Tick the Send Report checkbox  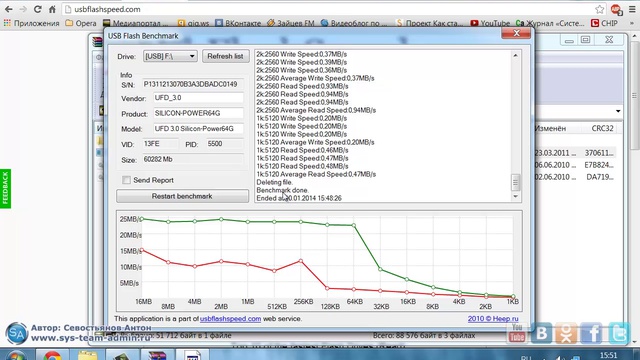[x=127, y=180]
